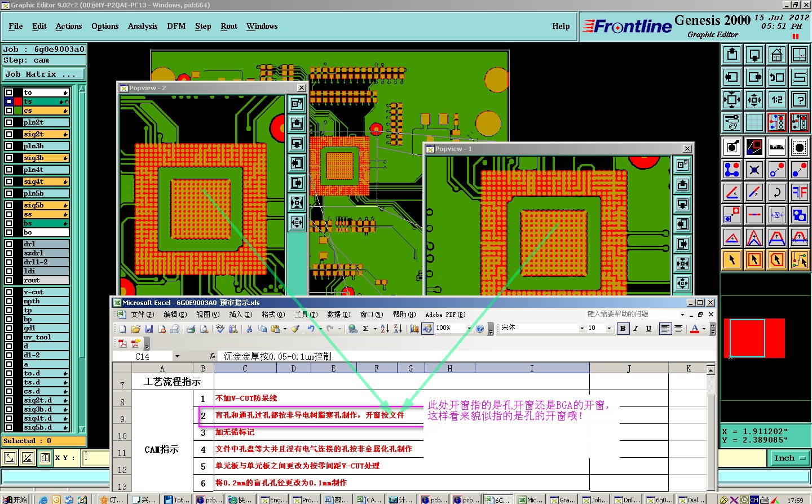The image size is (812, 504).
Task: Open the Excel Name Box dropdown arrow
Action: coord(177,356)
